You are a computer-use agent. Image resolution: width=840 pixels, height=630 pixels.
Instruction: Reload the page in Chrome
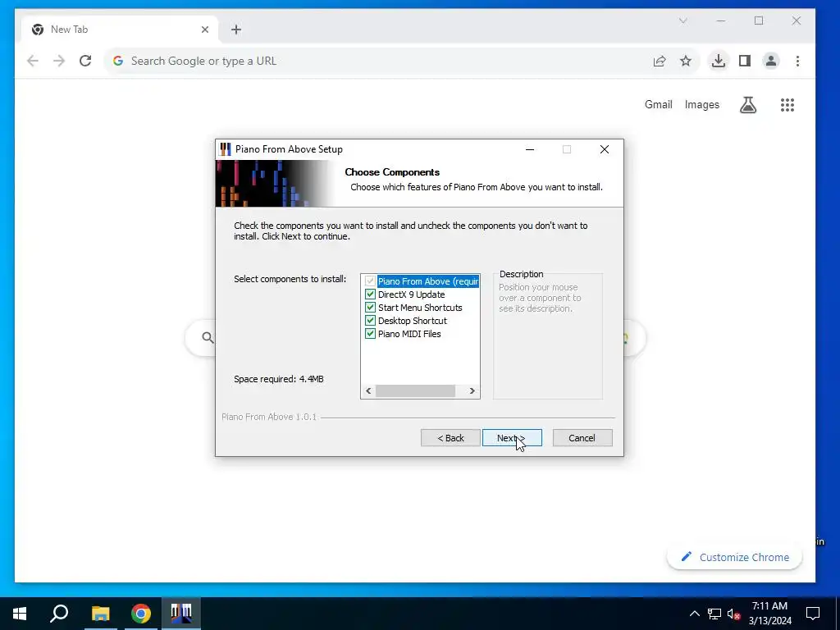[x=85, y=61]
